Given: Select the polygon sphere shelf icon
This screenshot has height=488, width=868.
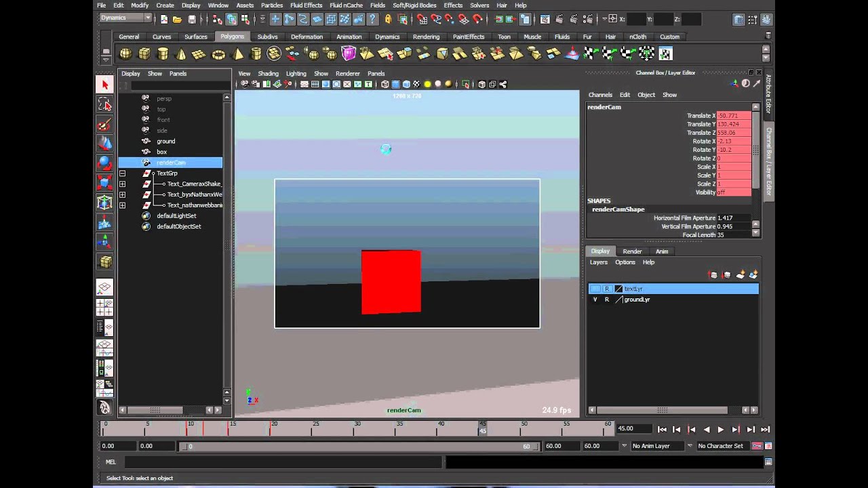Looking at the screenshot, I should coord(126,54).
